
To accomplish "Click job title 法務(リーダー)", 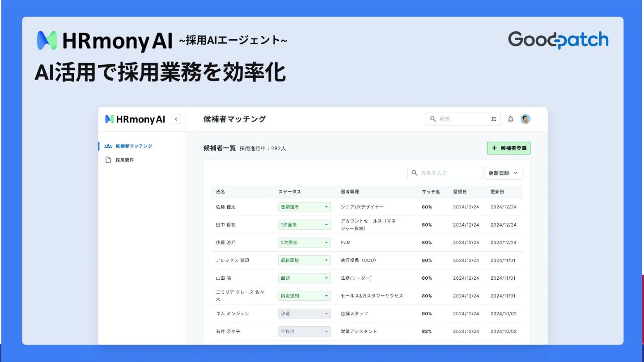I will [356, 278].
